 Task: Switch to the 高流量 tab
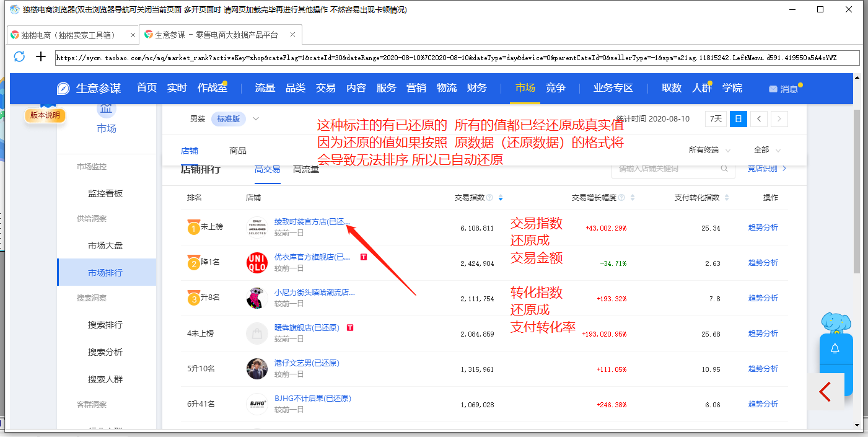(x=305, y=169)
